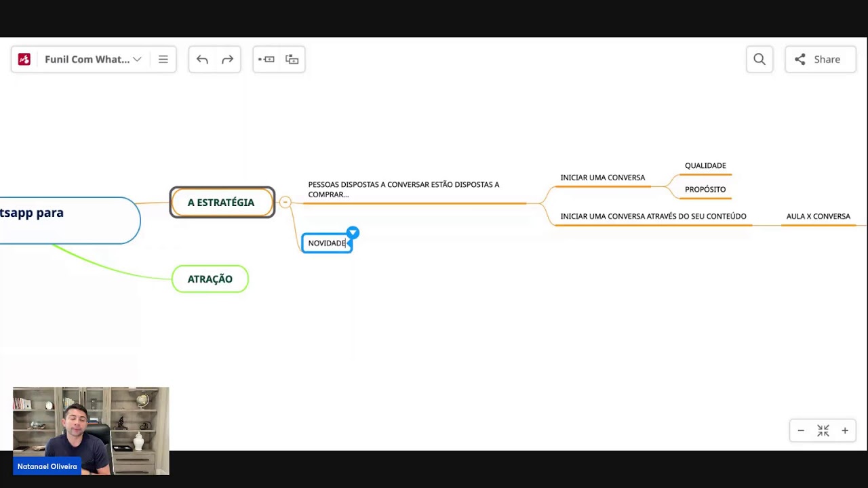Click the fit map to screen icon
This screenshot has height=488, width=868.
823,430
